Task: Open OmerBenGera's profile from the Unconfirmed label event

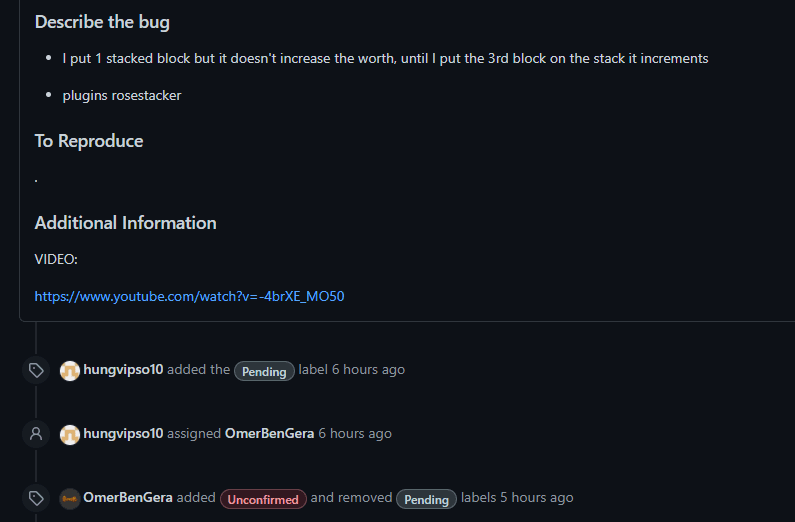Action: tap(128, 498)
